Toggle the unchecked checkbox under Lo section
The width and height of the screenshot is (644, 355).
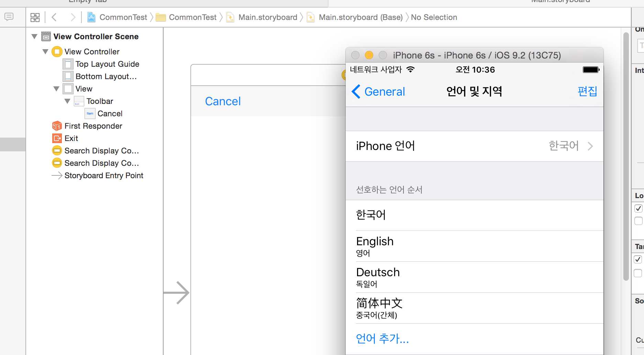click(x=639, y=221)
